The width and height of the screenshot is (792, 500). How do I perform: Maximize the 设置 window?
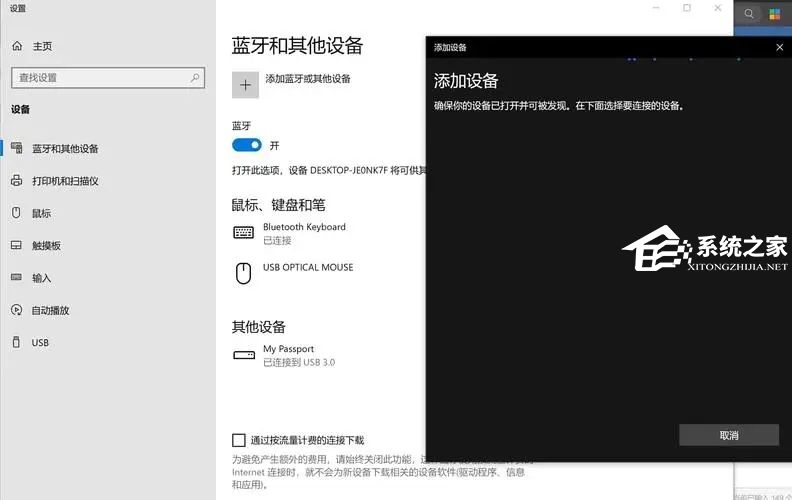click(687, 8)
